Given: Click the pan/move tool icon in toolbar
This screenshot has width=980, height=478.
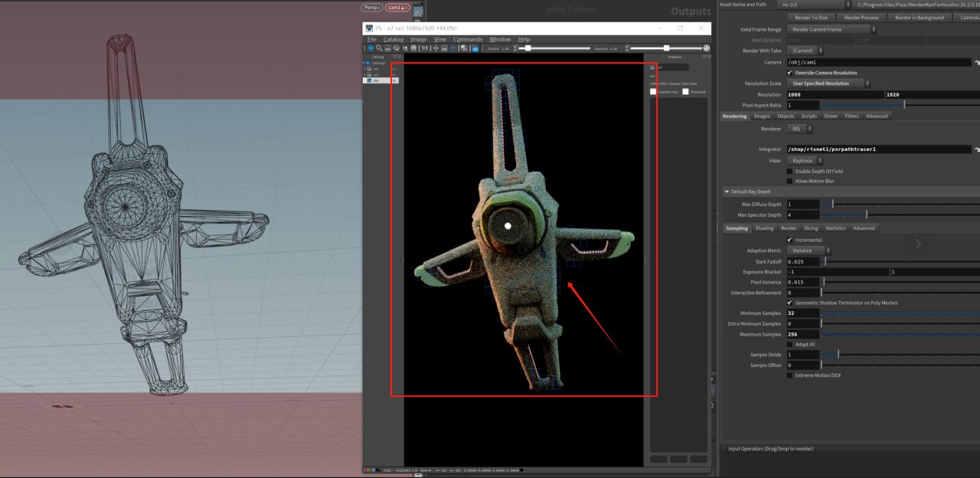Looking at the screenshot, I should point(371,48).
